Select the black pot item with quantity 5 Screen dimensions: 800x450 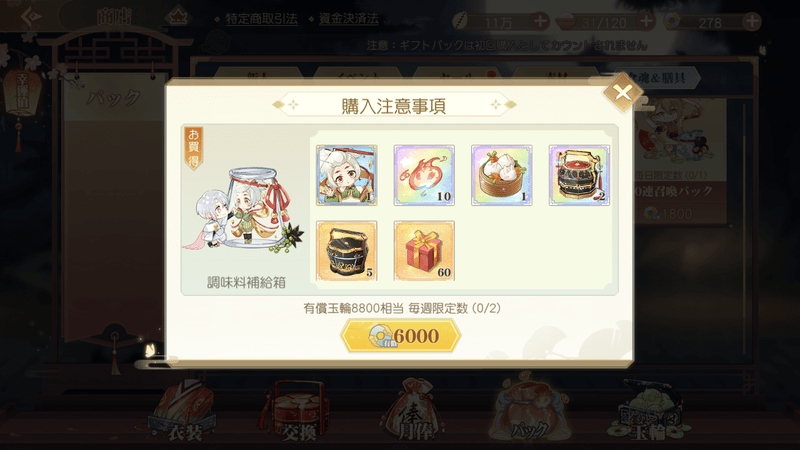coord(346,251)
